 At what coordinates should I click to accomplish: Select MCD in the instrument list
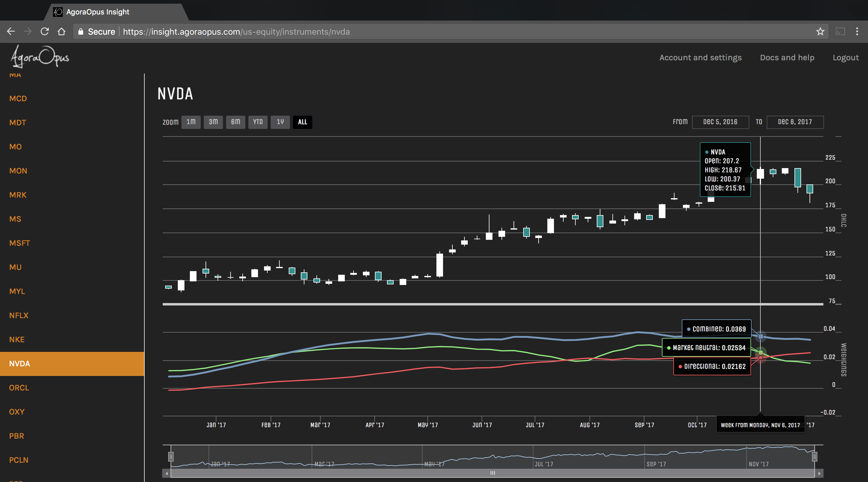[x=18, y=98]
